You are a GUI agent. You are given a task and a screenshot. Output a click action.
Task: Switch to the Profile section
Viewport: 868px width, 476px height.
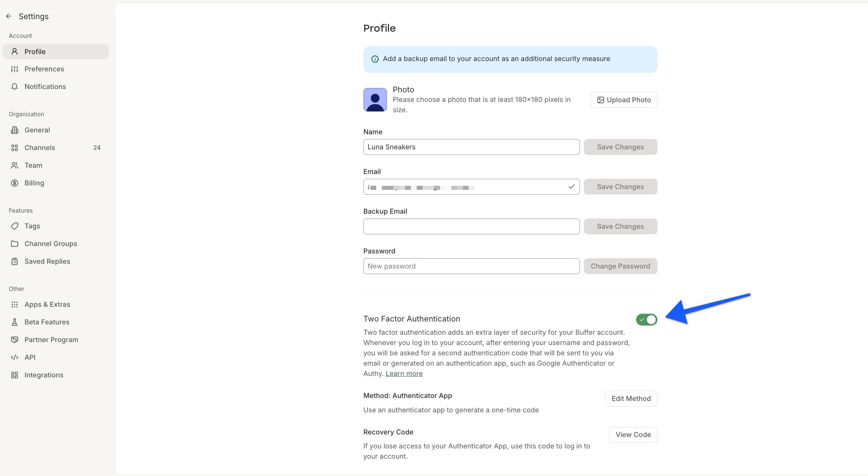[x=35, y=51]
